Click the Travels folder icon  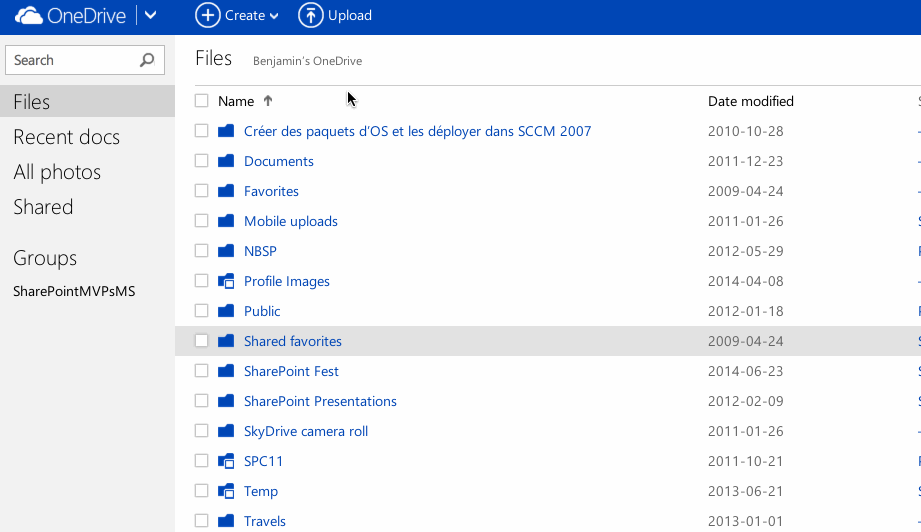point(226,521)
